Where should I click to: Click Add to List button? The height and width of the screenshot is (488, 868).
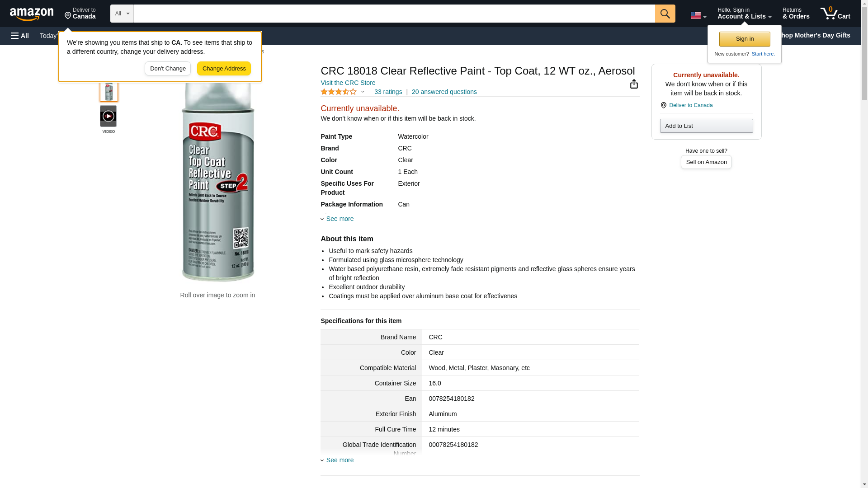click(x=706, y=126)
